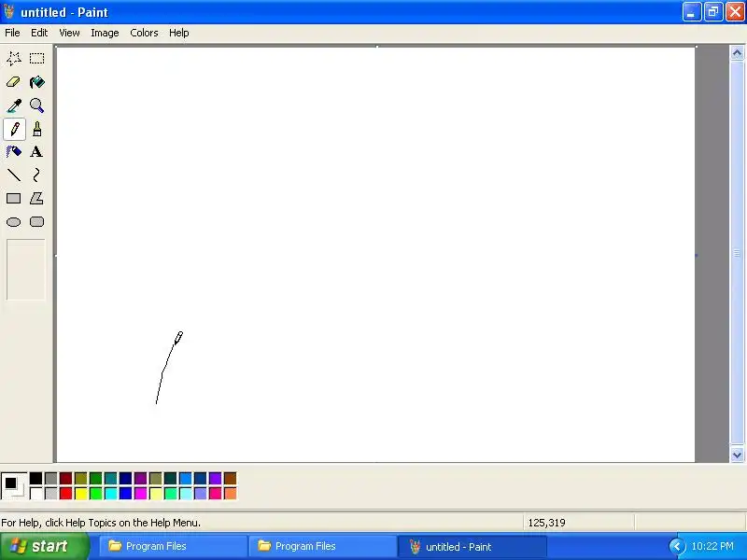Choose the violet palette swatch
This screenshot has height=560, width=747.
tap(216, 478)
